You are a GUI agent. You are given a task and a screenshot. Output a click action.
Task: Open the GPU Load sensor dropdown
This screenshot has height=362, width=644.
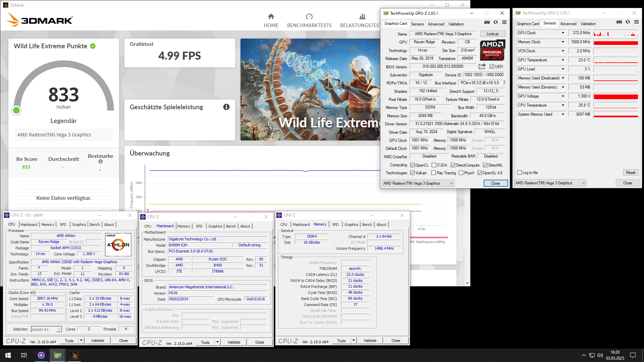point(563,69)
